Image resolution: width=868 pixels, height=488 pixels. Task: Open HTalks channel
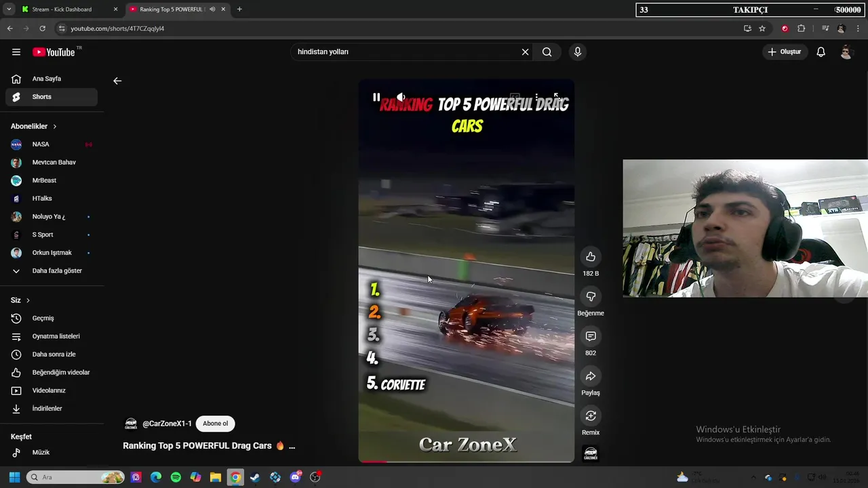click(52, 199)
